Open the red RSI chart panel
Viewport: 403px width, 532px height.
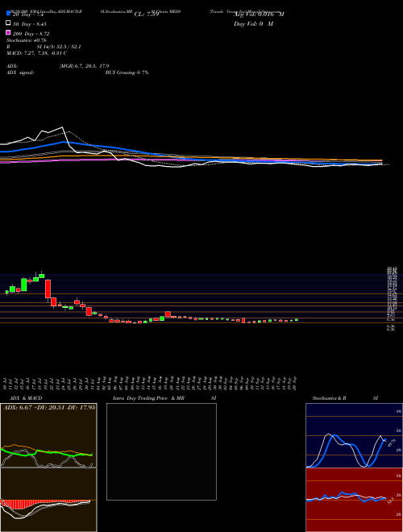[x=354, y=500]
